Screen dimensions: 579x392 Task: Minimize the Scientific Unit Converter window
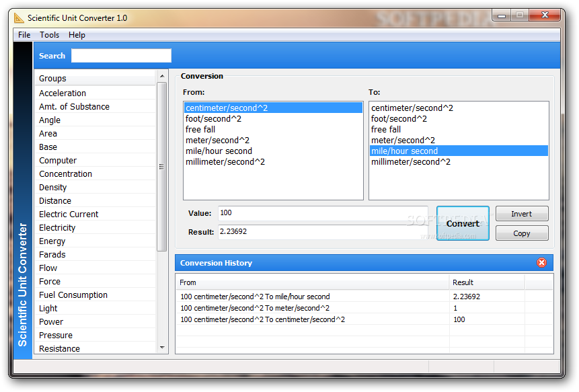(501, 15)
